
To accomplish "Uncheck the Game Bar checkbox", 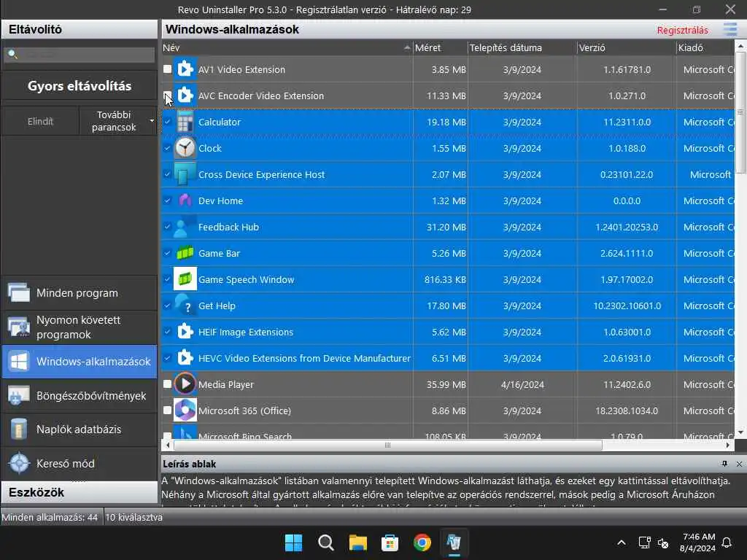I will pyautogui.click(x=167, y=253).
